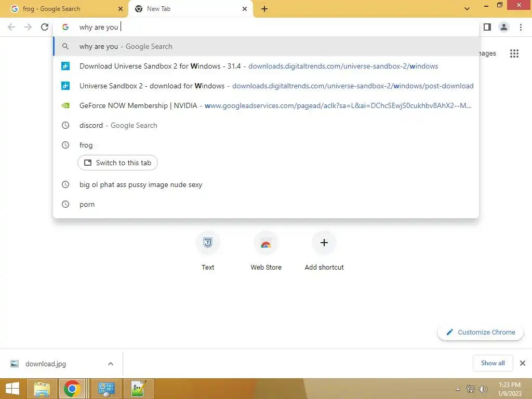
Task: Open the Windows Start button
Action: coord(12,389)
